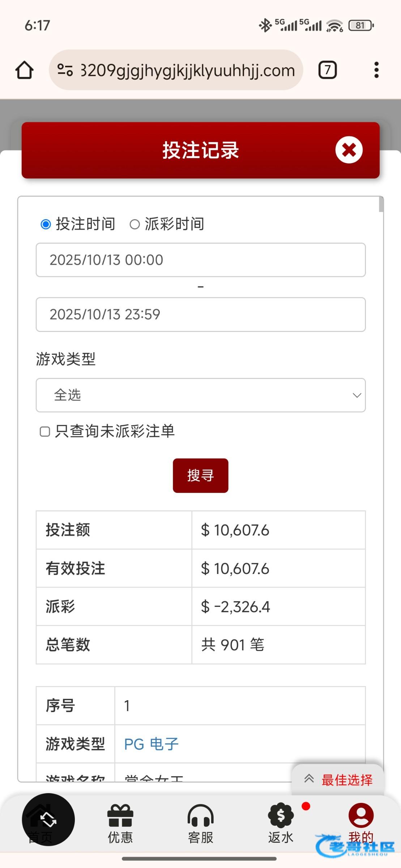
Task: Enable the 只查询未派彩注单 checkbox
Action: pyautogui.click(x=45, y=431)
